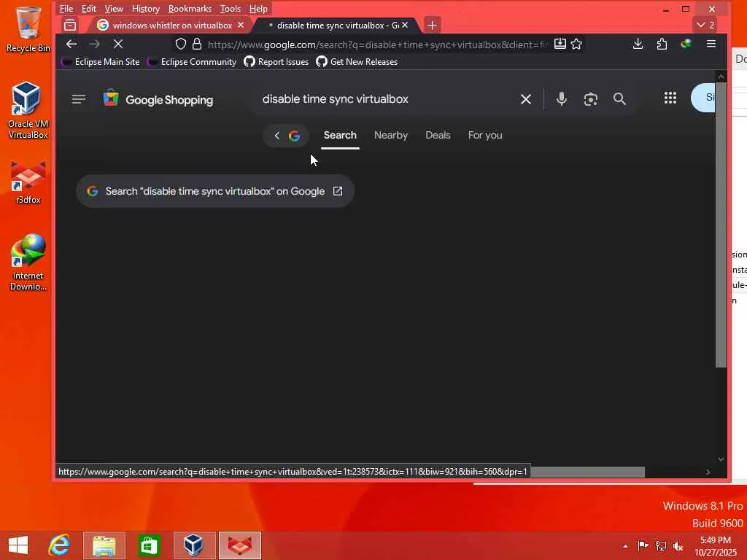
Task: Expand list all tabs dropdown
Action: [705, 25]
